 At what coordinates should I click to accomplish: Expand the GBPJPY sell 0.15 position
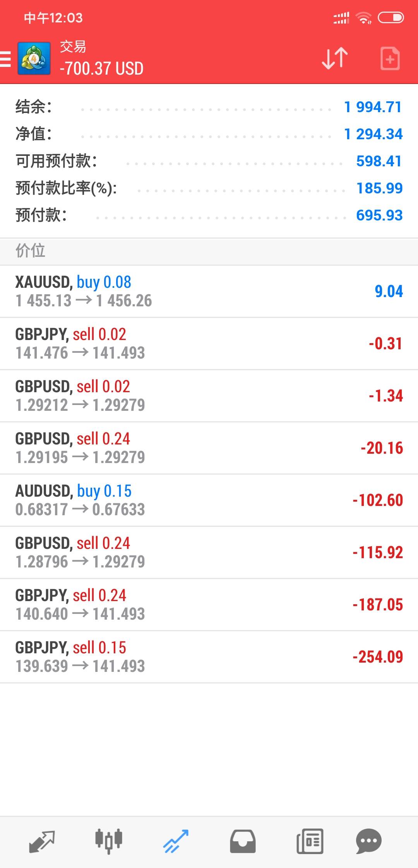pyautogui.click(x=209, y=657)
